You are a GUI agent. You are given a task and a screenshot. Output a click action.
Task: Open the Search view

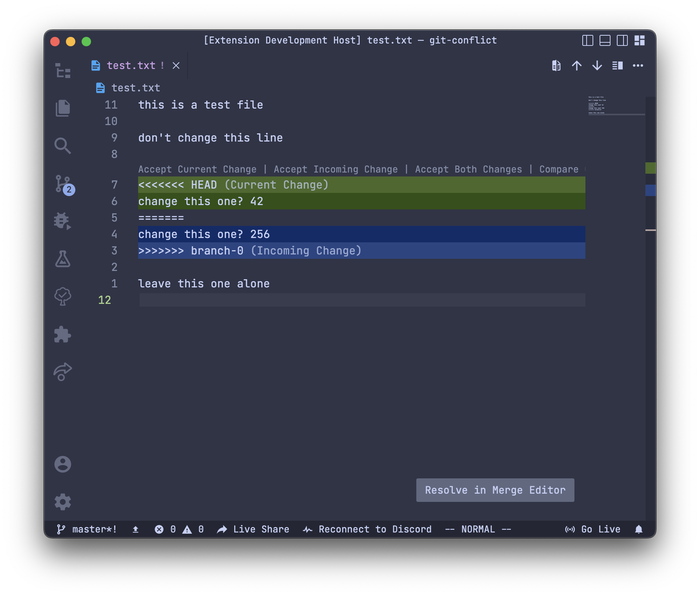[63, 146]
